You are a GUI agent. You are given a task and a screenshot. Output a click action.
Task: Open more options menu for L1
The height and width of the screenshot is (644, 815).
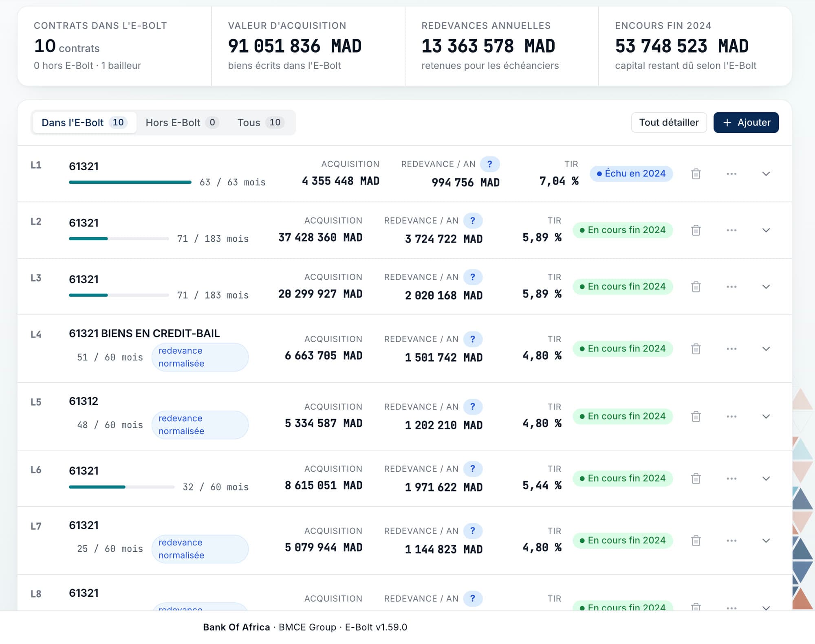pyautogui.click(x=731, y=174)
